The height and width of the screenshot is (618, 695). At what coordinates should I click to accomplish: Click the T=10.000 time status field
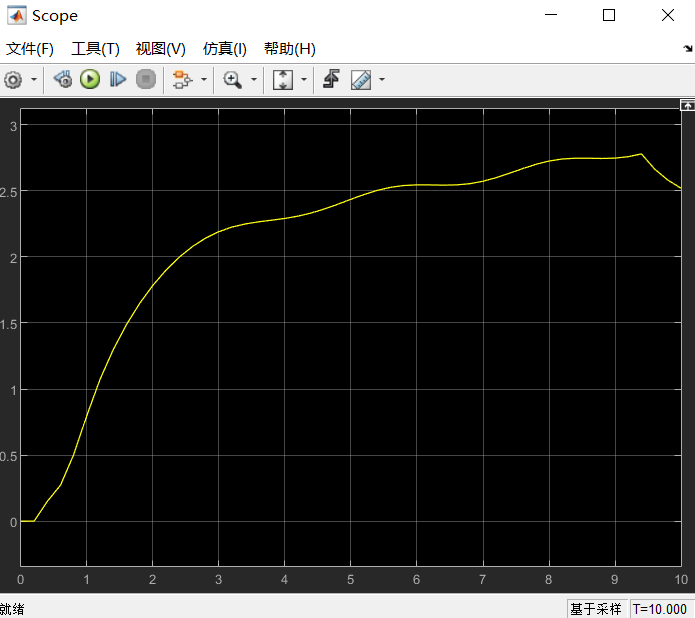[660, 609]
